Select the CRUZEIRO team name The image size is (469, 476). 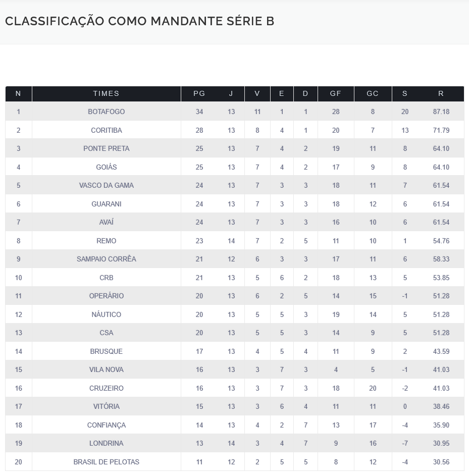click(106, 388)
